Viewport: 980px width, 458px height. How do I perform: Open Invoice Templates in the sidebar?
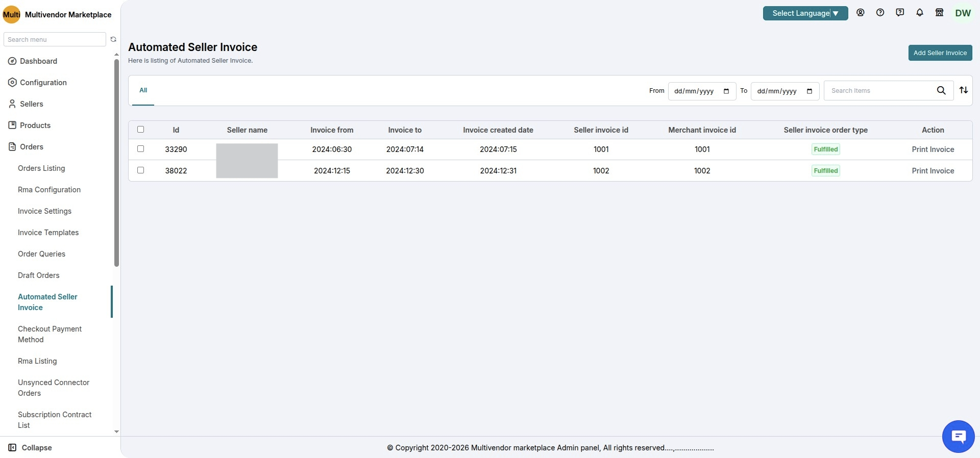pyautogui.click(x=48, y=233)
